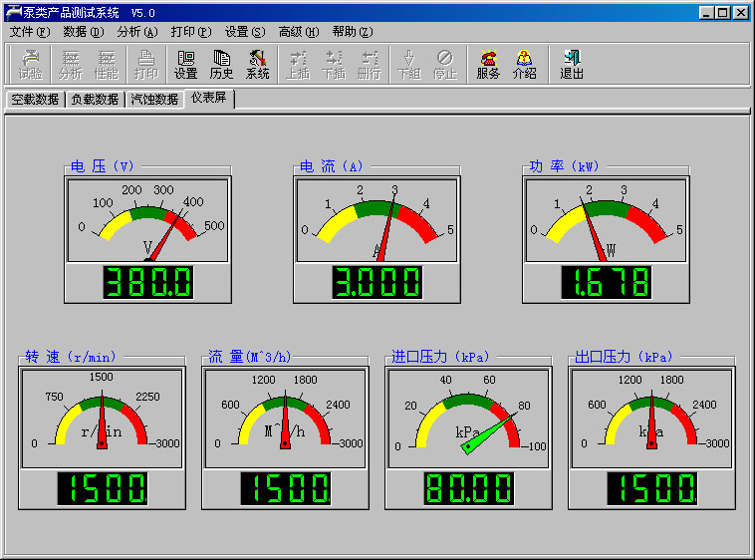Open the 数据(D) menu
The width and height of the screenshot is (755, 560).
coord(84,32)
